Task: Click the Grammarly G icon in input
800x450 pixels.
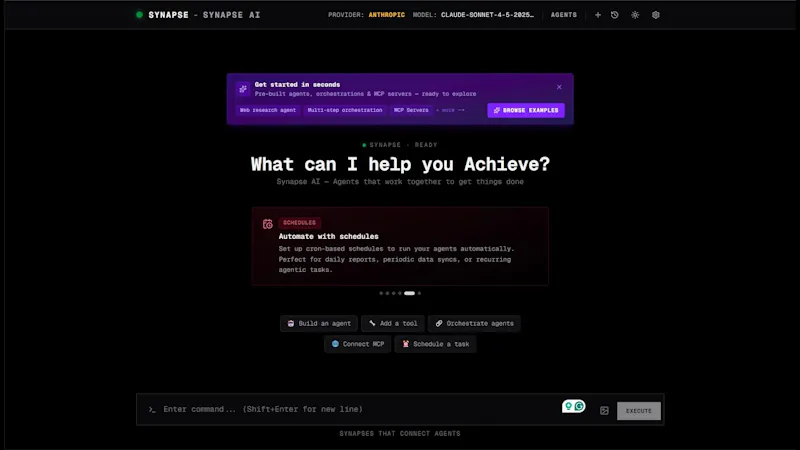Action: tap(579, 406)
